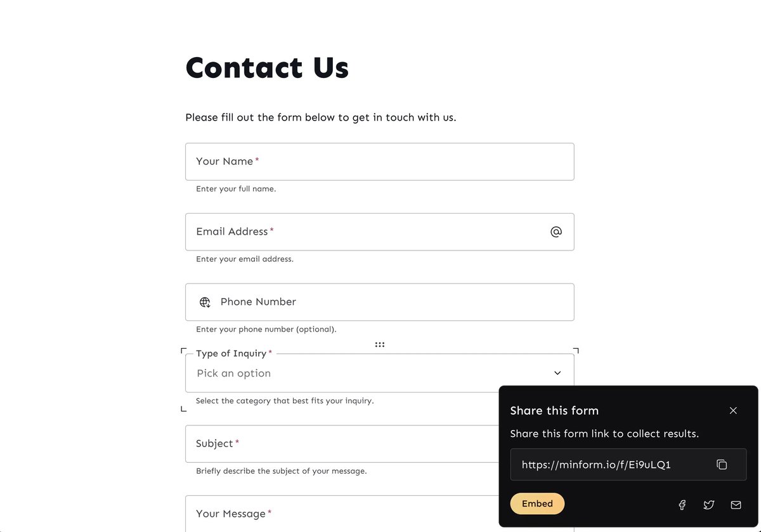Grab the six-dot drag handle above Type of Inquiry
The width and height of the screenshot is (761, 532).
pos(380,344)
